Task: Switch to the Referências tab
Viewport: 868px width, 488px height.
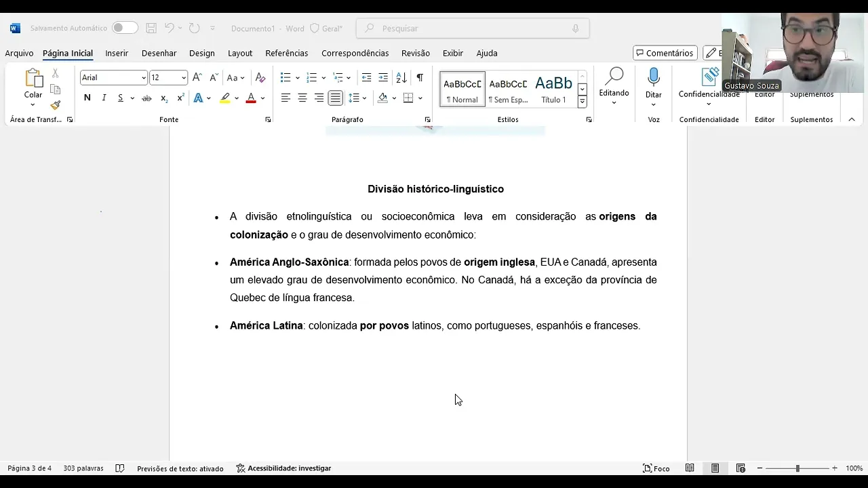Action: pos(286,53)
